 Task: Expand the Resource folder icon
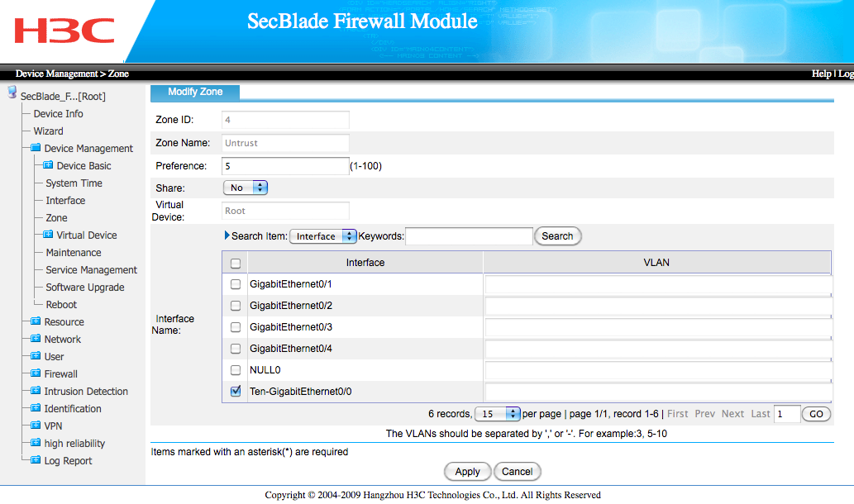(x=36, y=321)
